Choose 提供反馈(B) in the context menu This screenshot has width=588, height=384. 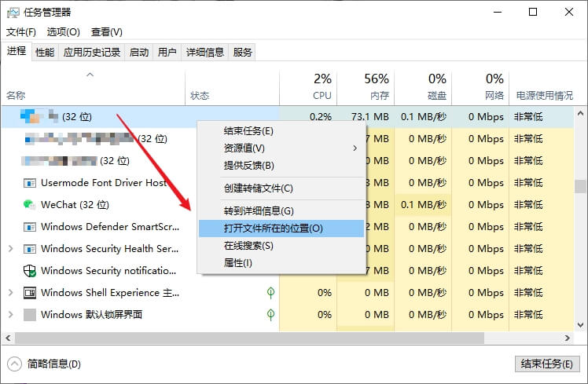281,166
